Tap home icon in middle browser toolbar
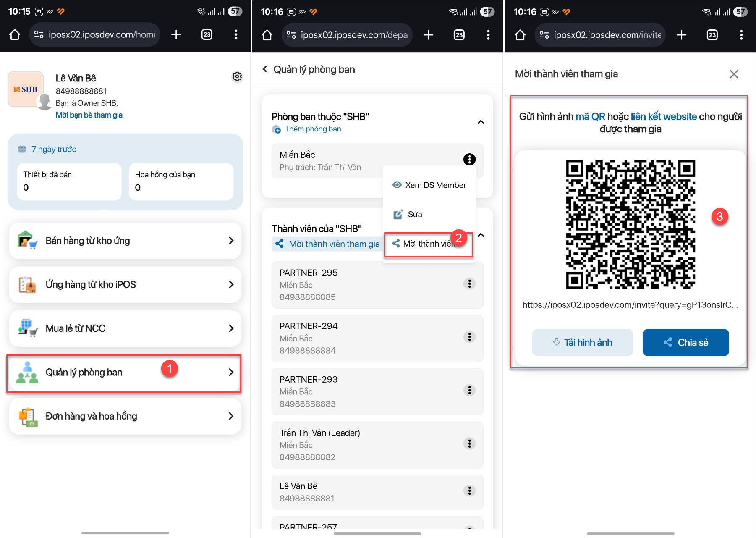Viewport: 756px width, 538px height. (267, 35)
